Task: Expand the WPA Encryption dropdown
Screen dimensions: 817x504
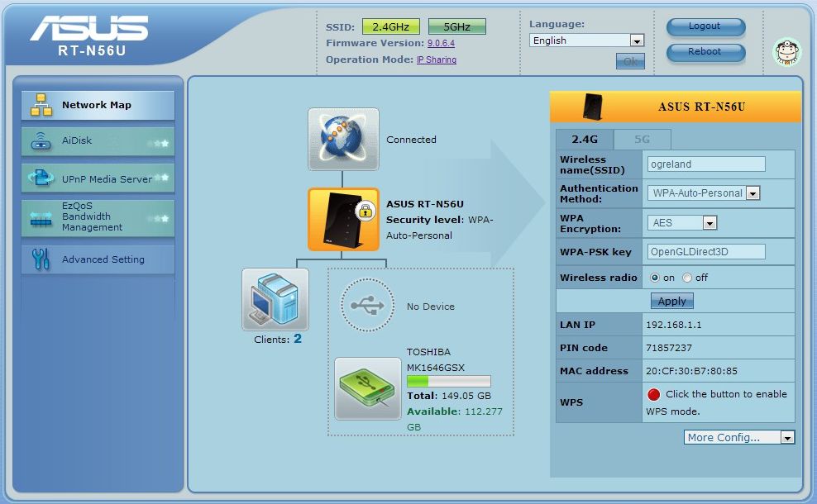Action: click(x=682, y=223)
